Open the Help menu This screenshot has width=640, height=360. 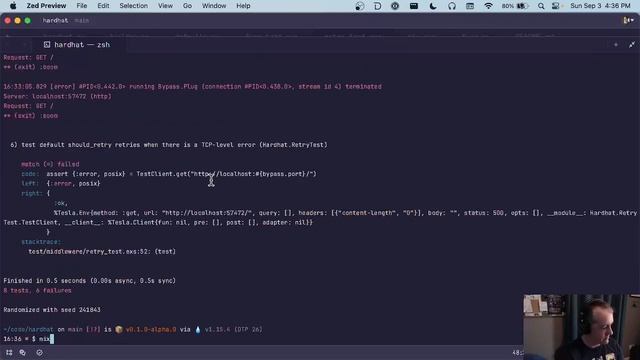243,6
